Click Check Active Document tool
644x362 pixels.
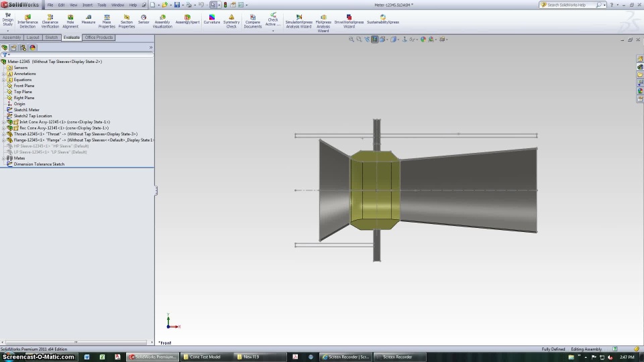pos(273,19)
